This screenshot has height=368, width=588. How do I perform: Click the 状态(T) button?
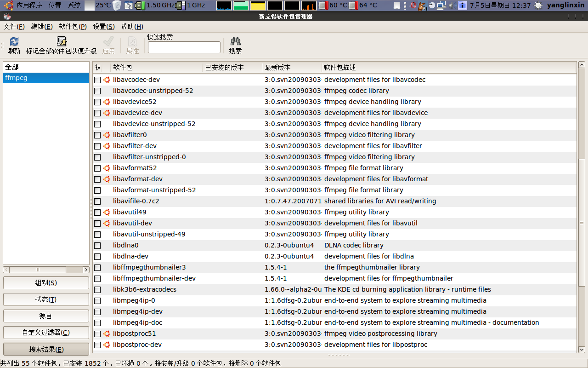[46, 299]
